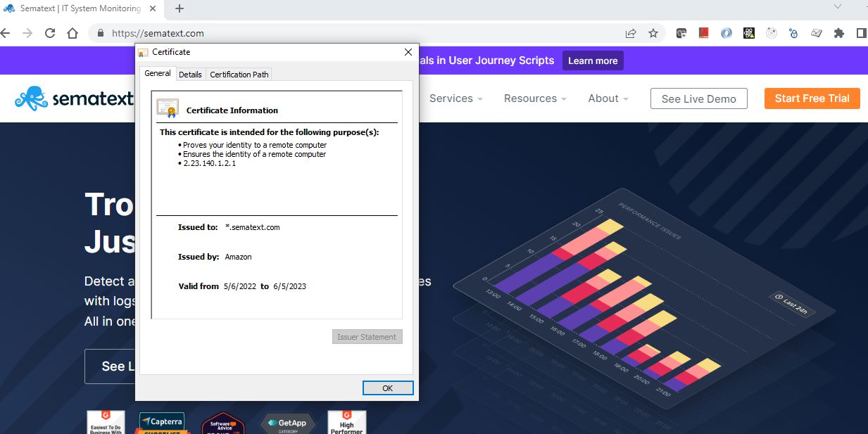
Task: Open the React developer tools extension
Action: 749,33
